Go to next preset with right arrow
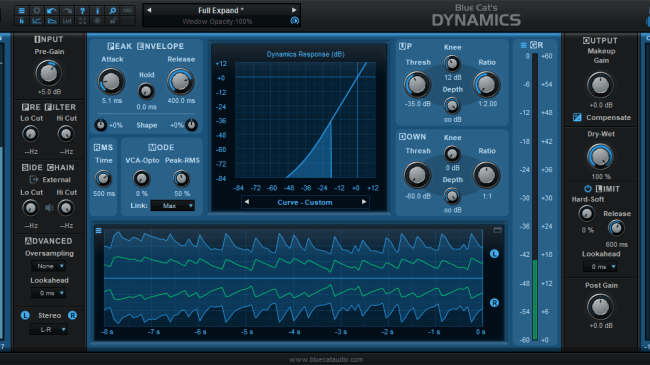 (294, 10)
